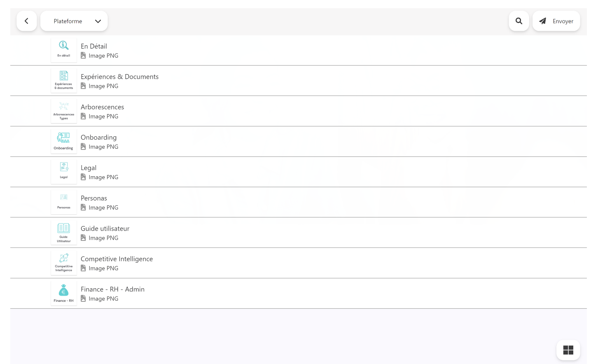Select the 'Personas' title
591x364 pixels.
tap(94, 198)
